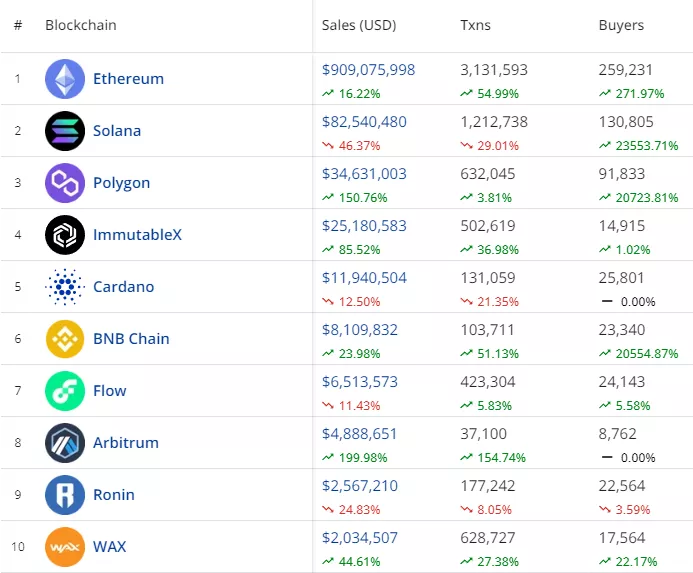Click Ethereum buyers change 271.97%
The height and width of the screenshot is (573, 693).
point(632,94)
